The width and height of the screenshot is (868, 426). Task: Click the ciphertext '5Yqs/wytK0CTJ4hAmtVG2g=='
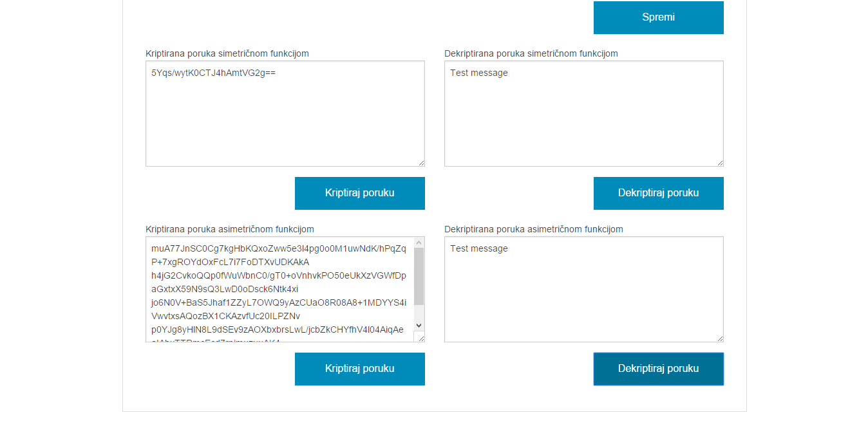click(x=214, y=73)
